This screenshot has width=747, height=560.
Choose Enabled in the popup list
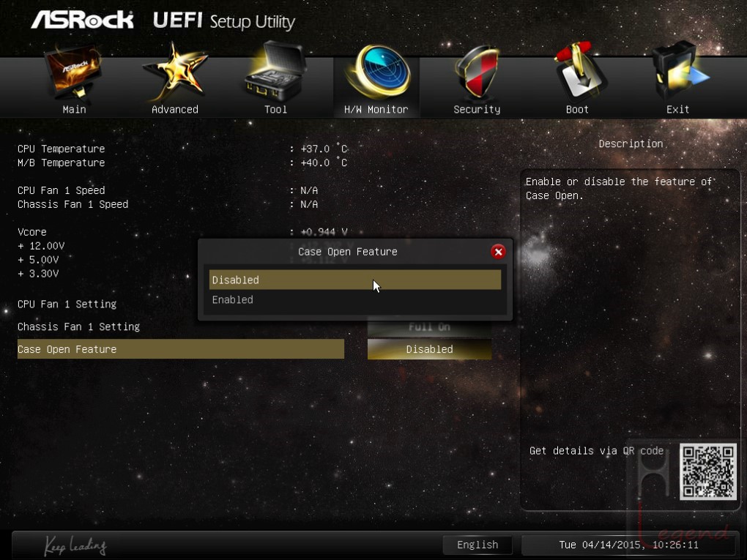(x=355, y=300)
